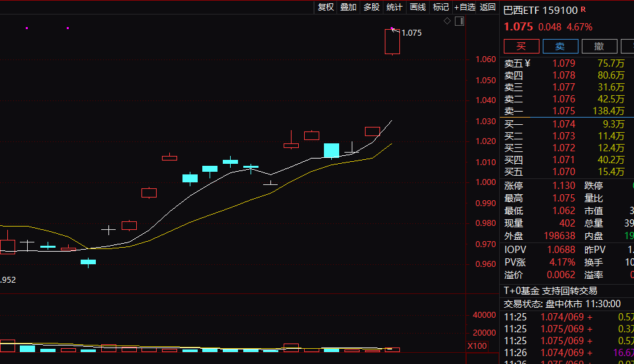Open the 多股 multi-stock view
Screen dimensions: 634x364
pos(372,7)
